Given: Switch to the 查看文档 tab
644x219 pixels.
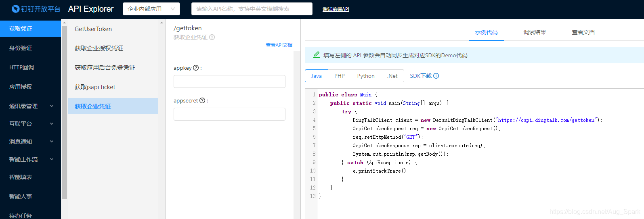Looking at the screenshot, I should 583,32.
